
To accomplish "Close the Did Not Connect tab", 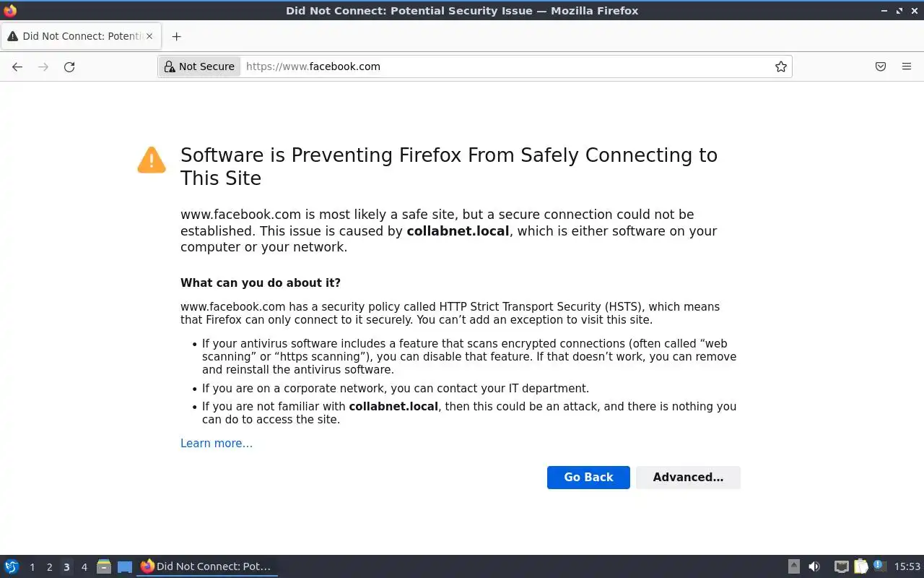I will click(x=149, y=36).
